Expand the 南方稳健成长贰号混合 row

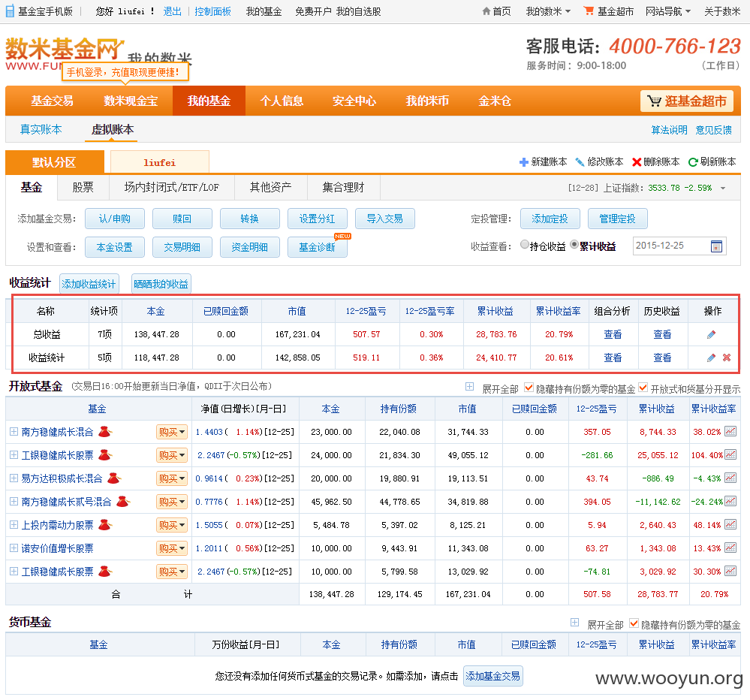14,502
